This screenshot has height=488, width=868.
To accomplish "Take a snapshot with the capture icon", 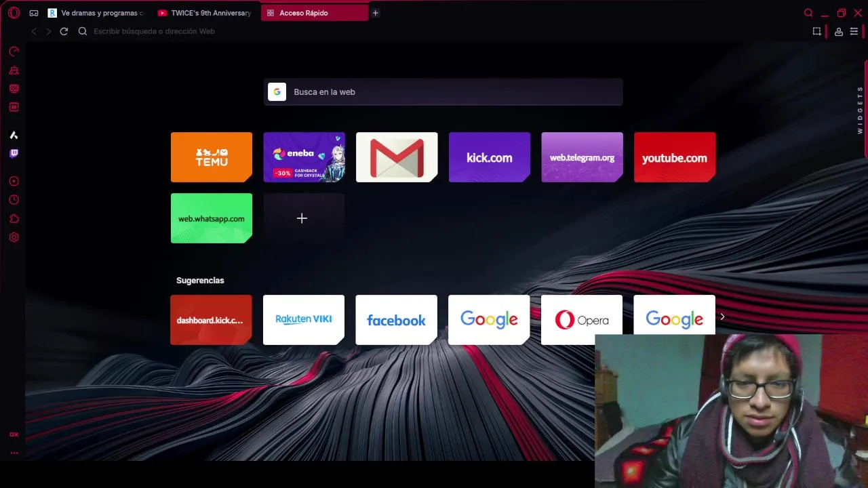I will click(x=817, y=31).
